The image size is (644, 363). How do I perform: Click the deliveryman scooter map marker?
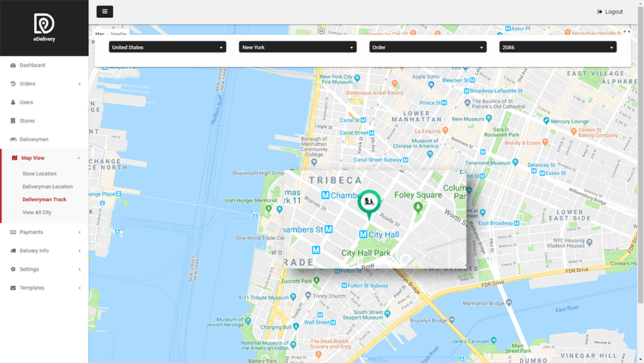point(369,204)
